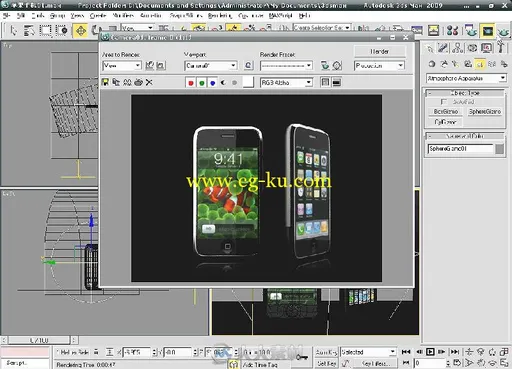Activate the Select and Rotate tool
The height and width of the screenshot is (369, 512).
(96, 30)
